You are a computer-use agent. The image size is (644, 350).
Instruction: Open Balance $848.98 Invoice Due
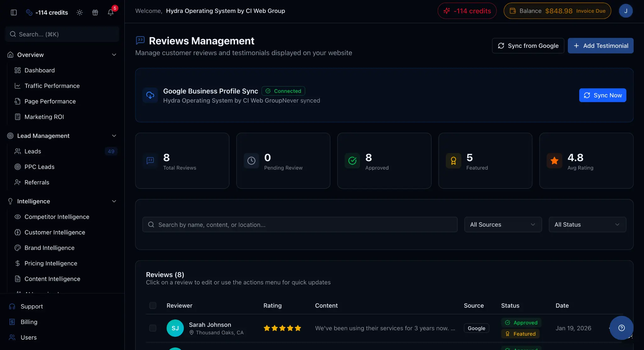pos(557,11)
